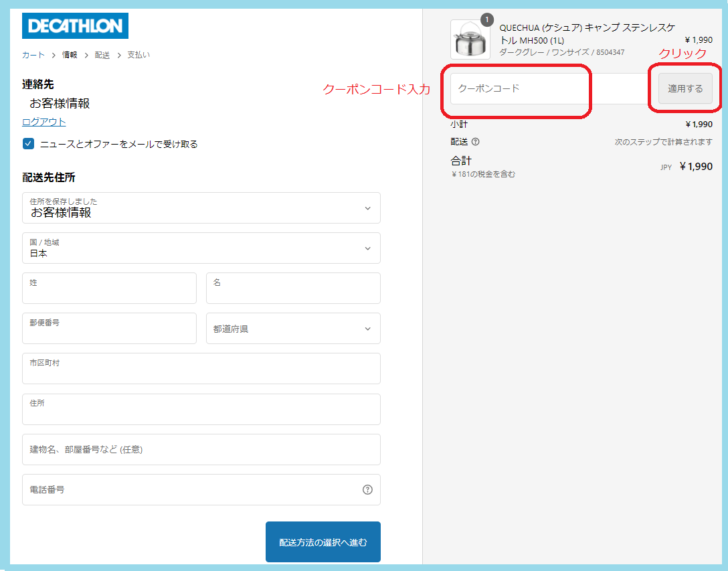Select 情報 breadcrumb step
This screenshot has width=728, height=571.
70,55
